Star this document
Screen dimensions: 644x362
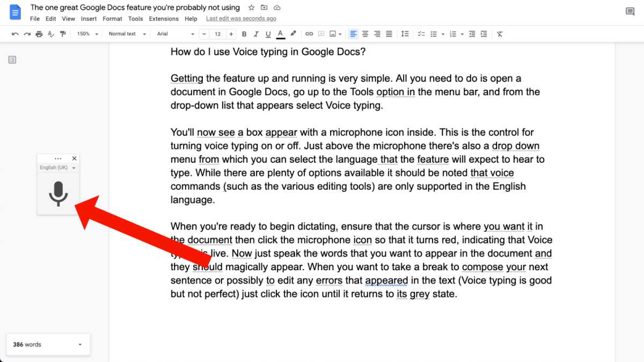pos(252,8)
